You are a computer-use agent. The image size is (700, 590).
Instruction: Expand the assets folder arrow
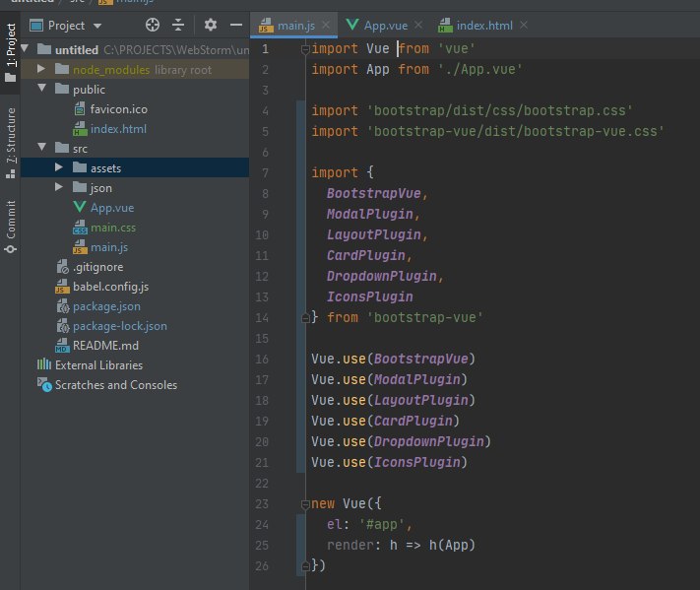point(59,167)
